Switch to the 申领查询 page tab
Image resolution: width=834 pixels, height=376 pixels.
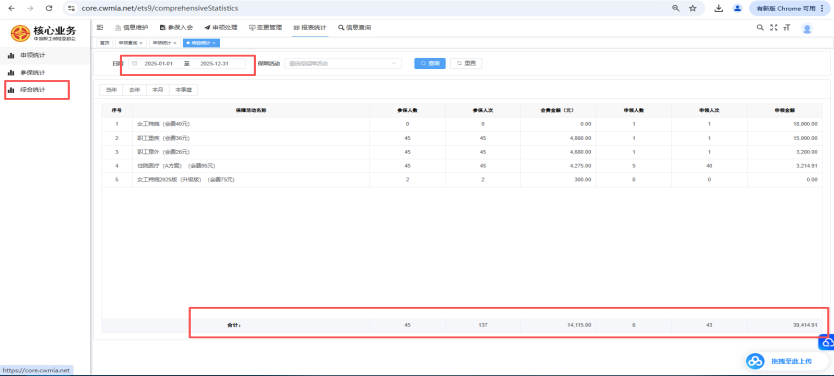(128, 43)
